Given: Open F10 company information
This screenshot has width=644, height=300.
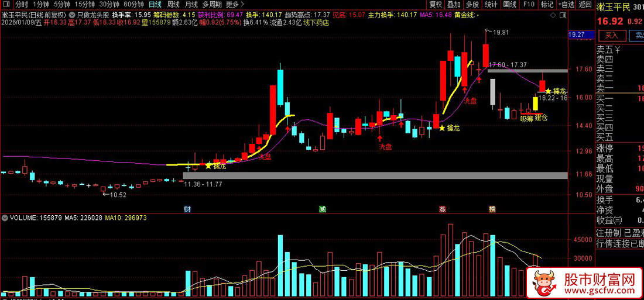Looking at the screenshot, I should [x=529, y=5].
